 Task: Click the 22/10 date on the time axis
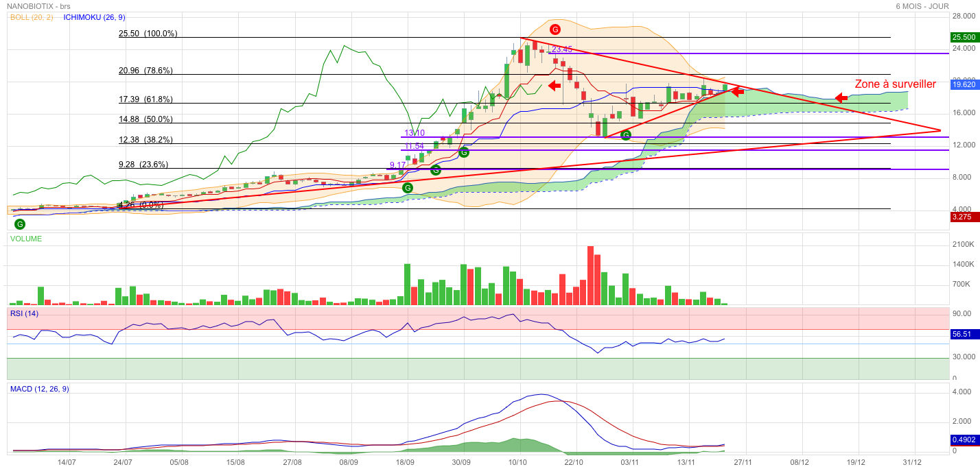pos(574,462)
